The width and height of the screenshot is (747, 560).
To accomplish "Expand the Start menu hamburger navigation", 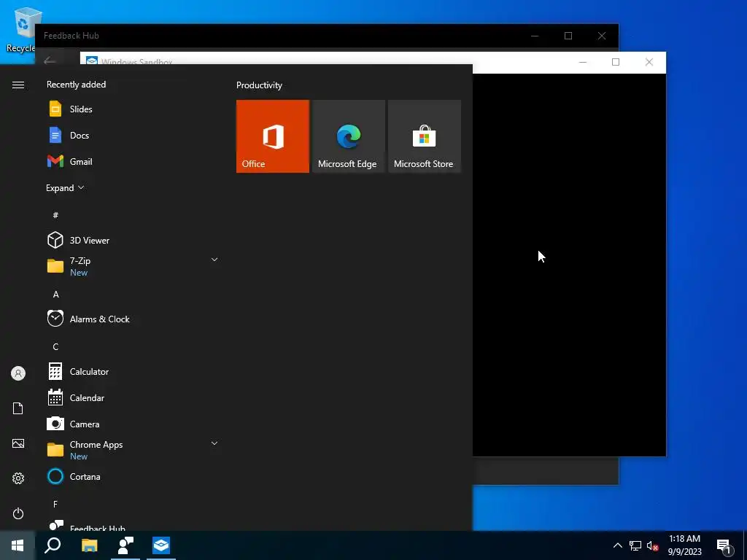I will click(18, 85).
